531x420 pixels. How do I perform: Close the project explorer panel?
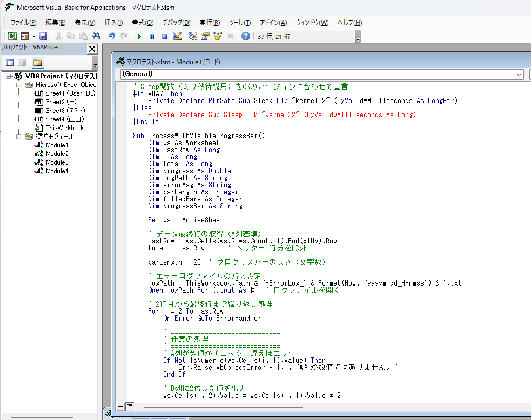coord(92,49)
